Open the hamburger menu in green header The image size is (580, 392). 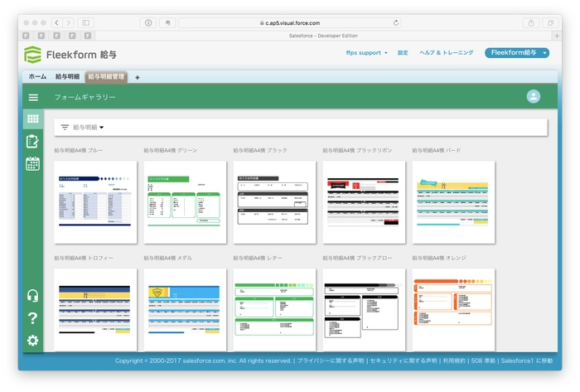(33, 97)
